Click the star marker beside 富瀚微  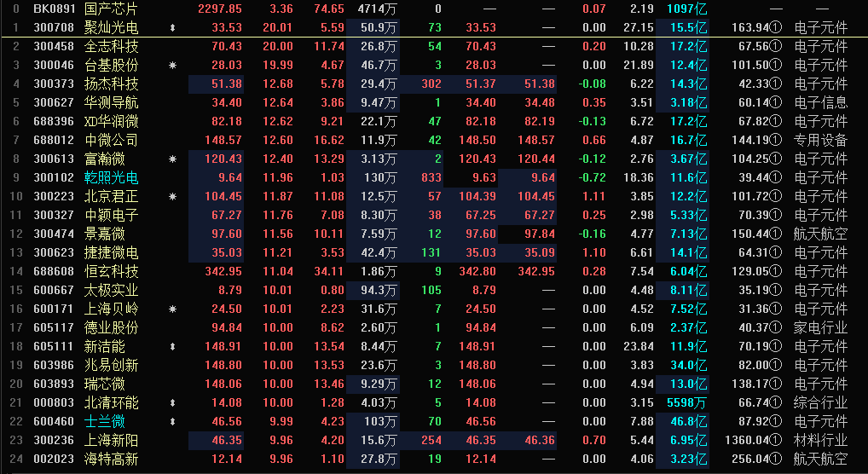click(172, 159)
